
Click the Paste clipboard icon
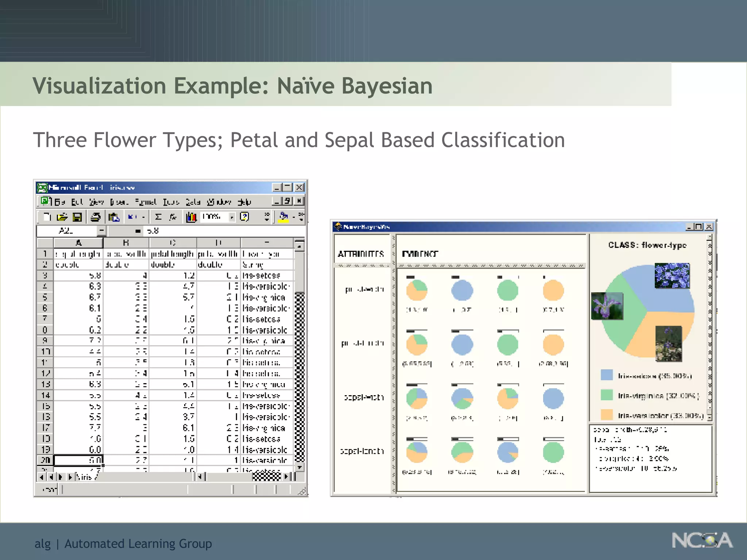coord(114,217)
